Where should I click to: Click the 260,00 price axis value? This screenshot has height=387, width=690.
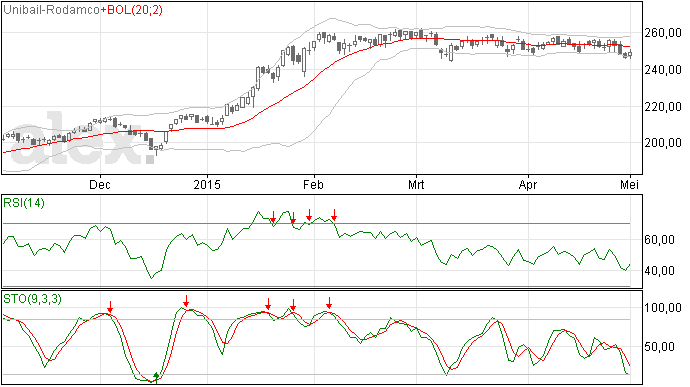[x=663, y=33]
